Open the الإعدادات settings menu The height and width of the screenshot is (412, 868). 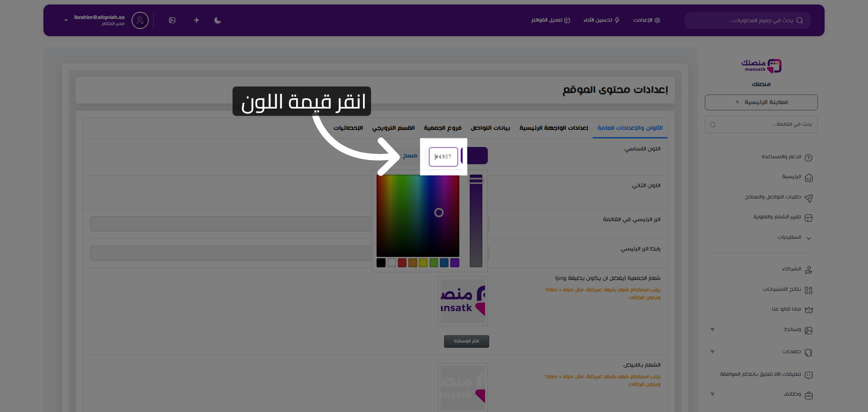click(647, 20)
